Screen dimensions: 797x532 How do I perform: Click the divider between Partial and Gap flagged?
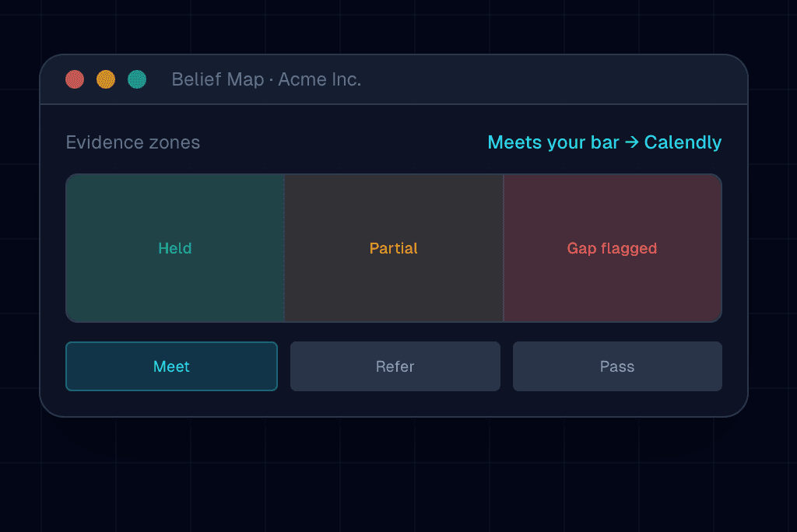click(x=504, y=248)
